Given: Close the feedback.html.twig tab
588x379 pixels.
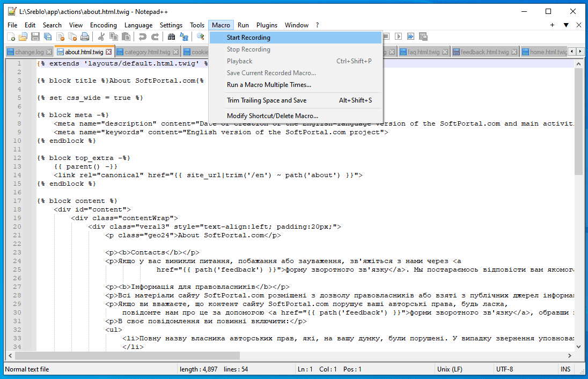Looking at the screenshot, I should (x=514, y=52).
